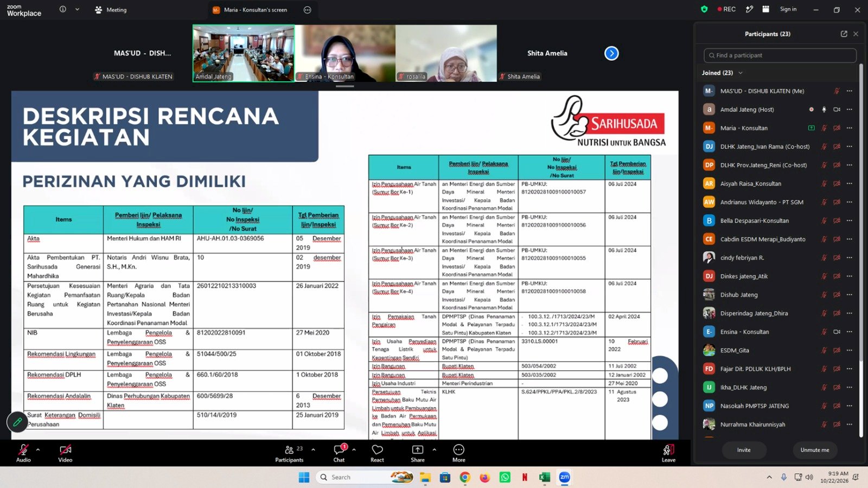Click Unmute me button
This screenshot has height=488, width=868.
(815, 450)
